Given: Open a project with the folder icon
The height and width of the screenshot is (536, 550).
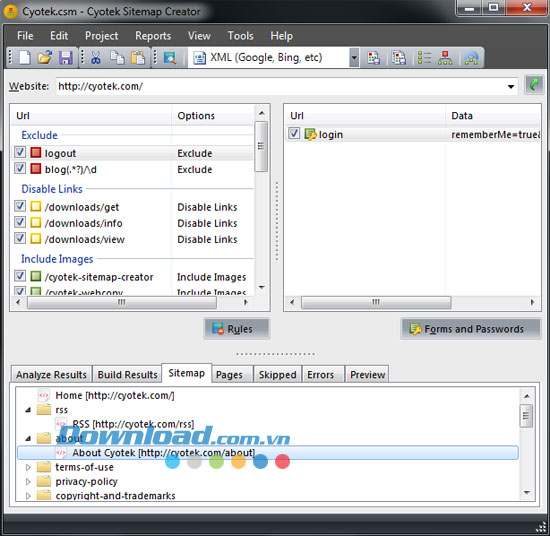Looking at the screenshot, I should coord(45,58).
